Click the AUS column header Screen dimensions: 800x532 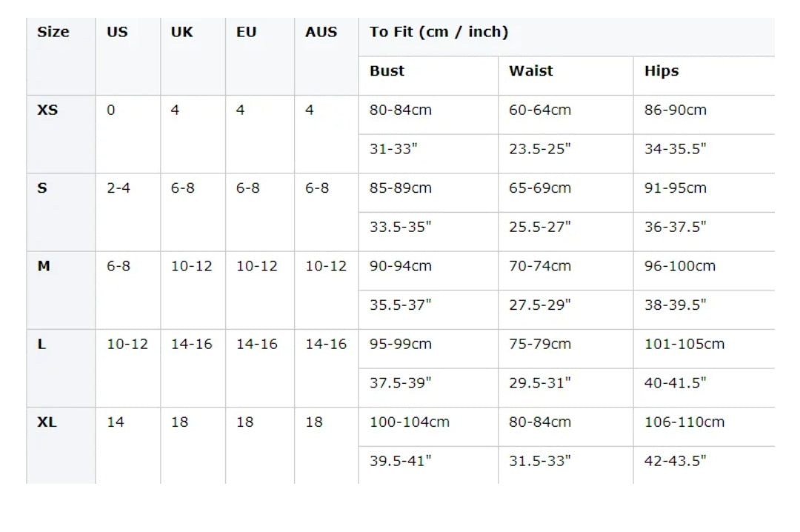pyautogui.click(x=321, y=33)
